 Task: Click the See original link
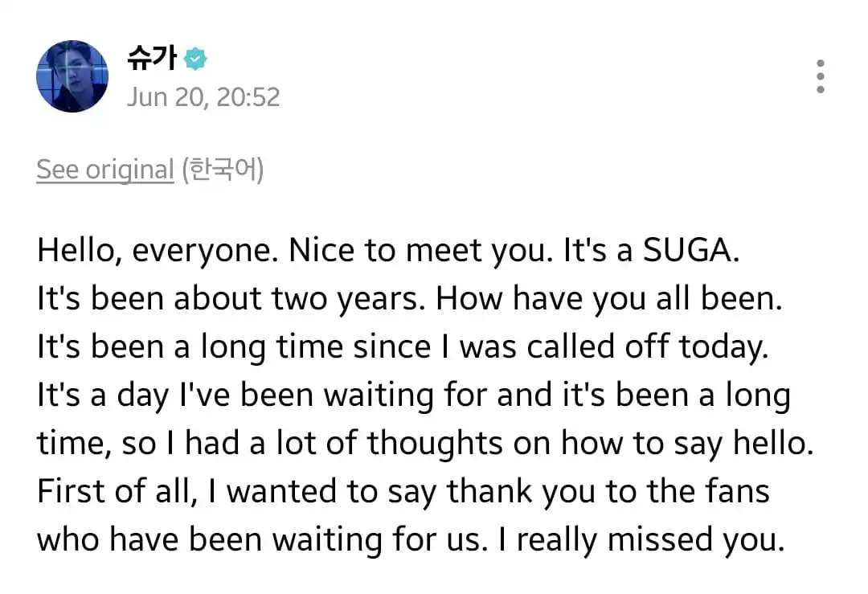(x=105, y=170)
